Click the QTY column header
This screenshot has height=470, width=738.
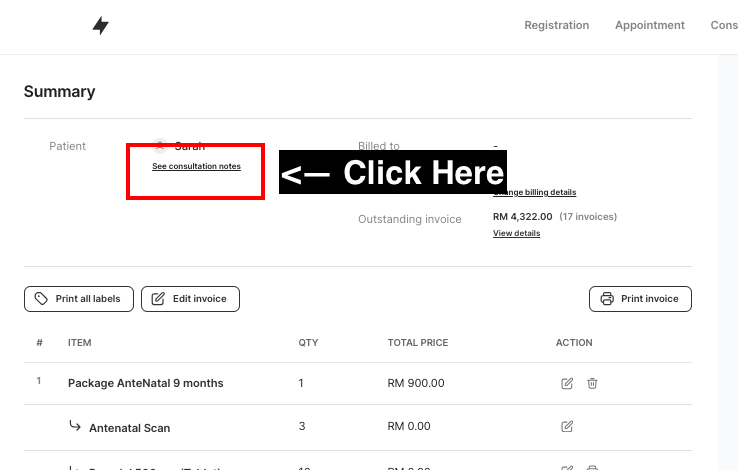coord(308,343)
